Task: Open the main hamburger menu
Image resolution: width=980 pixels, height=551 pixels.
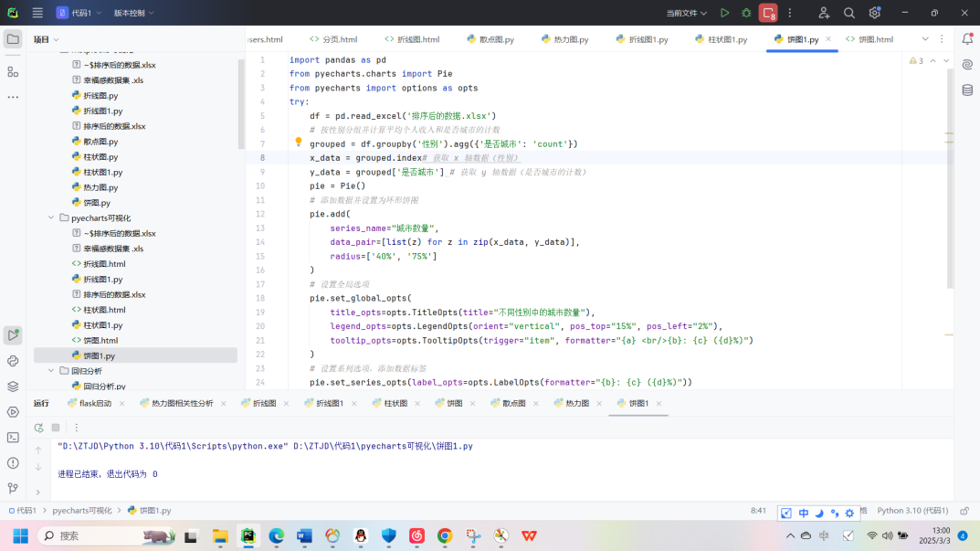Action: point(37,13)
